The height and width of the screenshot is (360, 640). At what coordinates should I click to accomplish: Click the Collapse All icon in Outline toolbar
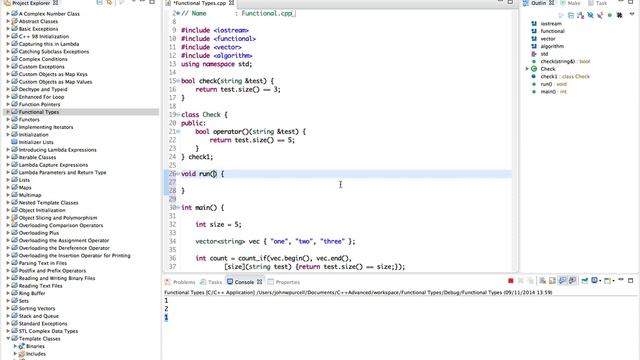[x=571, y=15]
